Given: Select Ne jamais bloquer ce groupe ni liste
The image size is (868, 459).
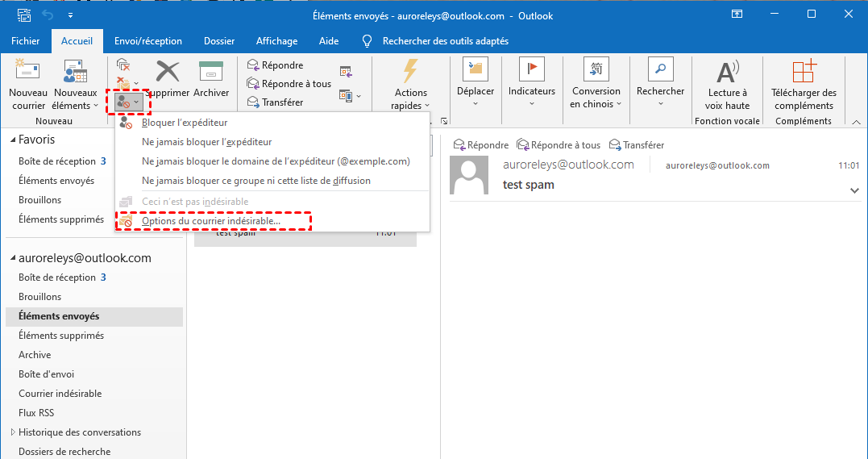Looking at the screenshot, I should [272, 181].
